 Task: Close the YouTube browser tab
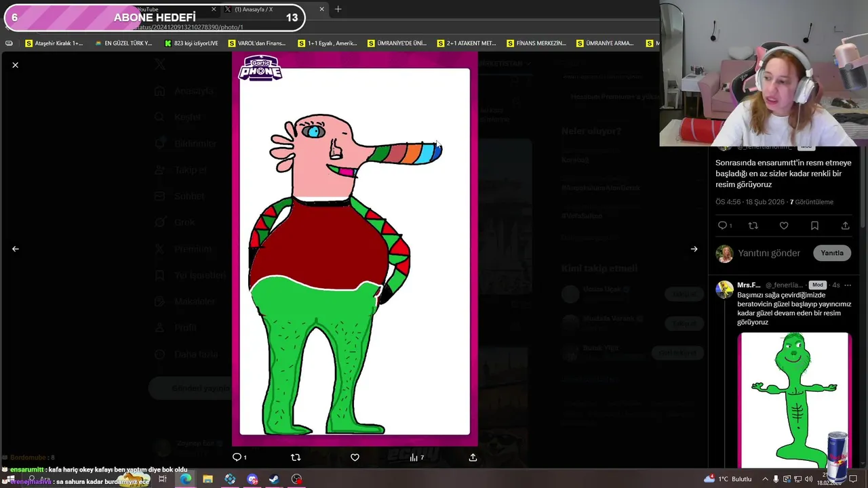coord(214,9)
